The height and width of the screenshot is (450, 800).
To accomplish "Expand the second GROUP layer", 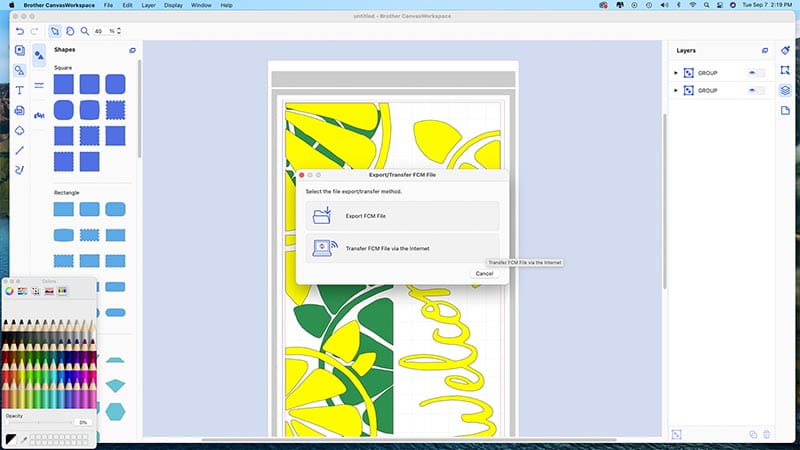I will tap(676, 90).
